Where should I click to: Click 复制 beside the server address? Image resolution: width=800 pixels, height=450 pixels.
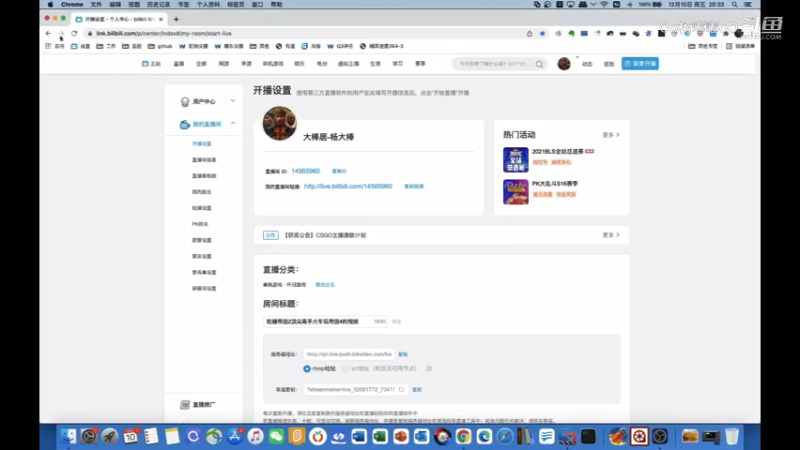pos(403,354)
